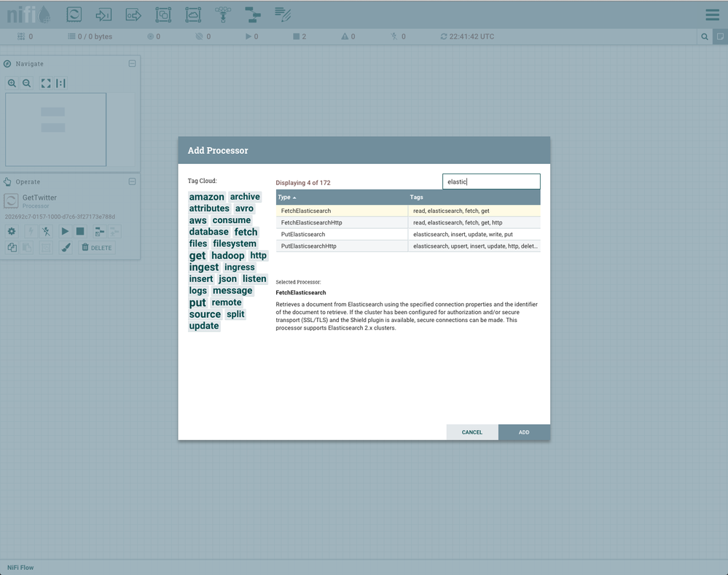Viewport: 728px width, 575px height.
Task: Filter by the split tag
Action: (235, 314)
